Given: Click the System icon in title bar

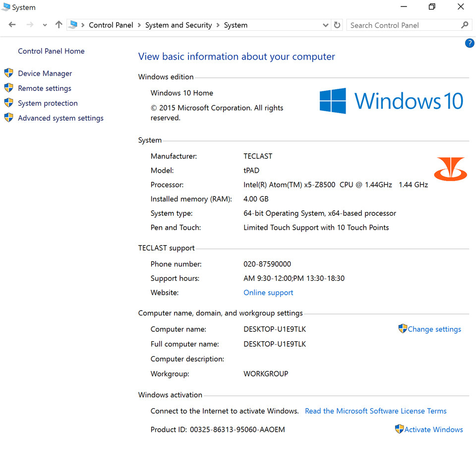Looking at the screenshot, I should [x=6, y=6].
